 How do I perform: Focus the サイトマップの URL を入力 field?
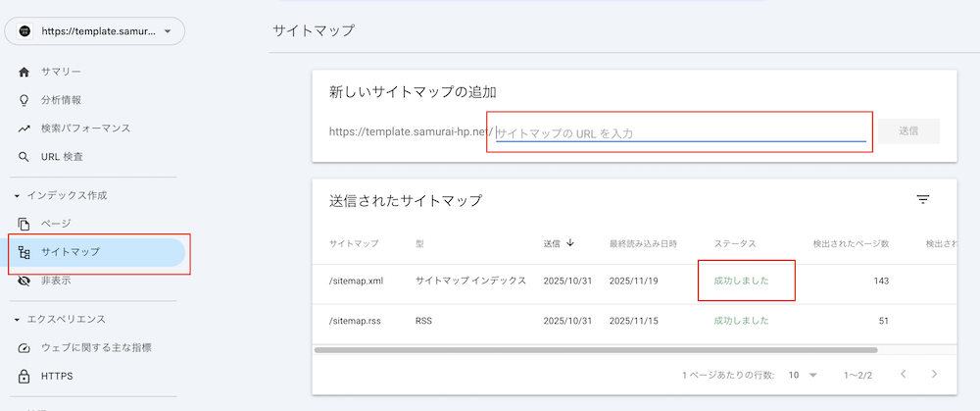point(681,133)
